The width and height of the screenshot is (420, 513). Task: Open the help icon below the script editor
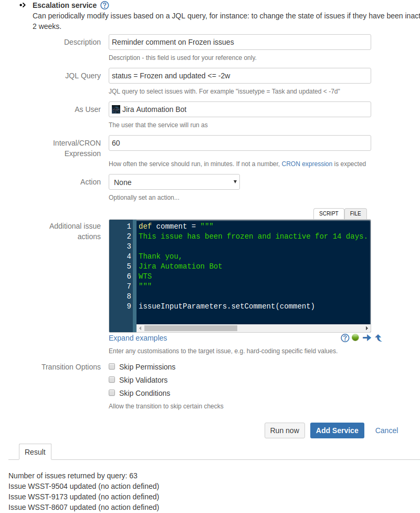pyautogui.click(x=345, y=338)
